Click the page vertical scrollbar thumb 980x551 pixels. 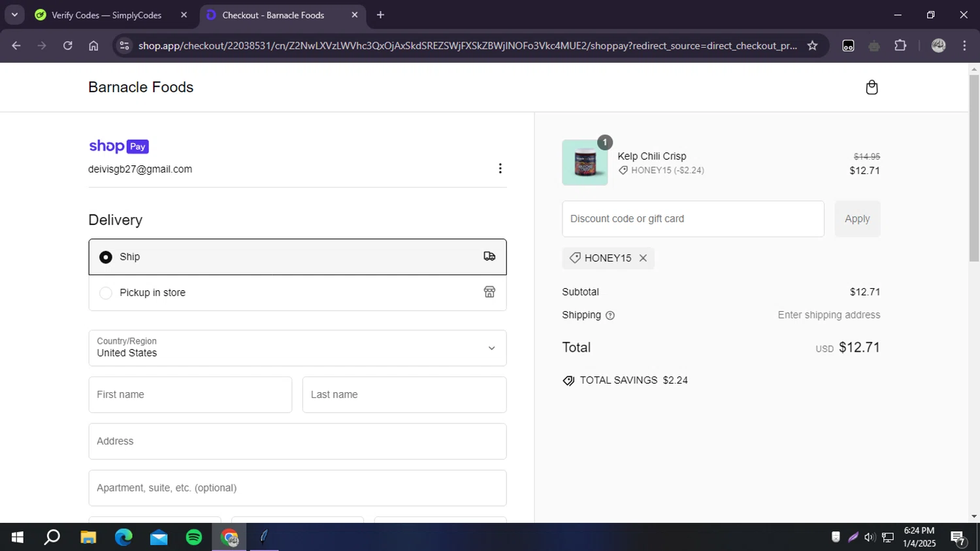click(x=974, y=168)
